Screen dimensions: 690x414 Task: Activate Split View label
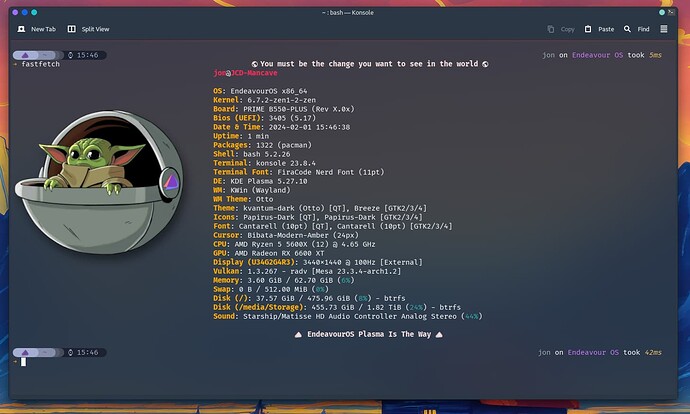tap(95, 29)
